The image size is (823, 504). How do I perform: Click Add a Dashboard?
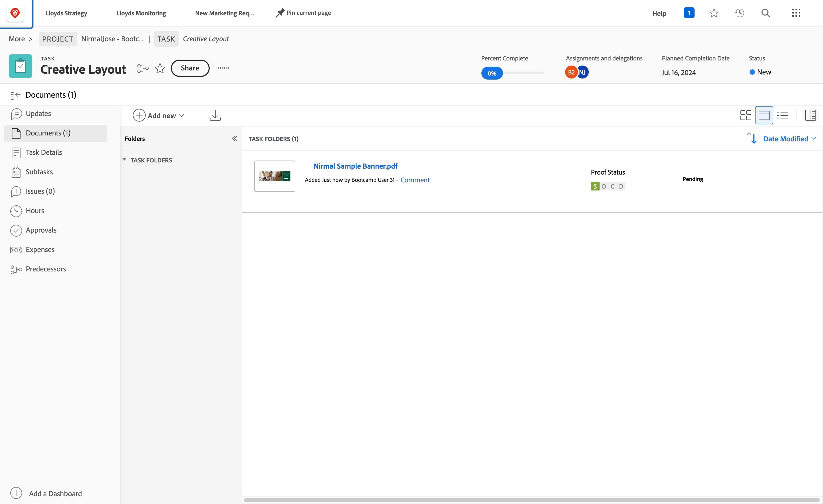[x=46, y=493]
